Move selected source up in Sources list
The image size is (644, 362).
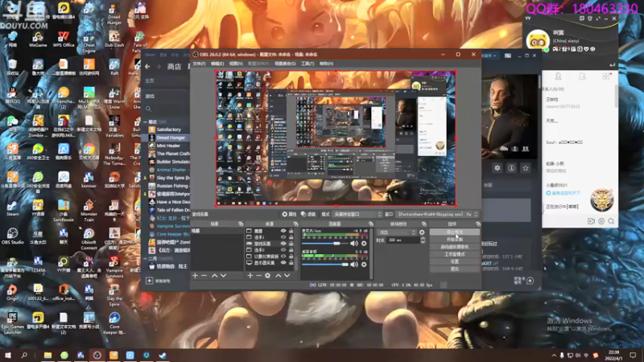278,275
